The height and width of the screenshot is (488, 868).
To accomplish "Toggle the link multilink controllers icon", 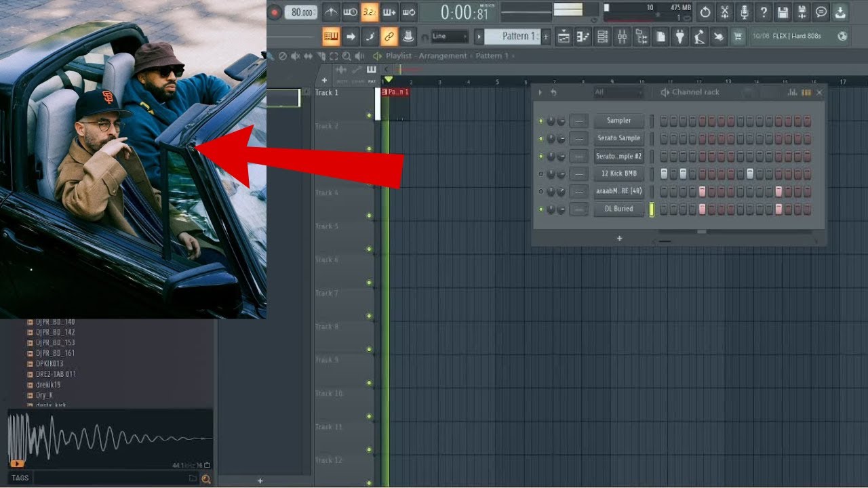I will 389,37.
